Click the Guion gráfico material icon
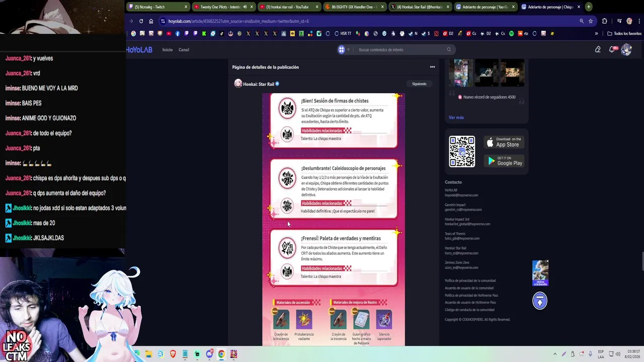This screenshot has width=644, height=362. 361,320
